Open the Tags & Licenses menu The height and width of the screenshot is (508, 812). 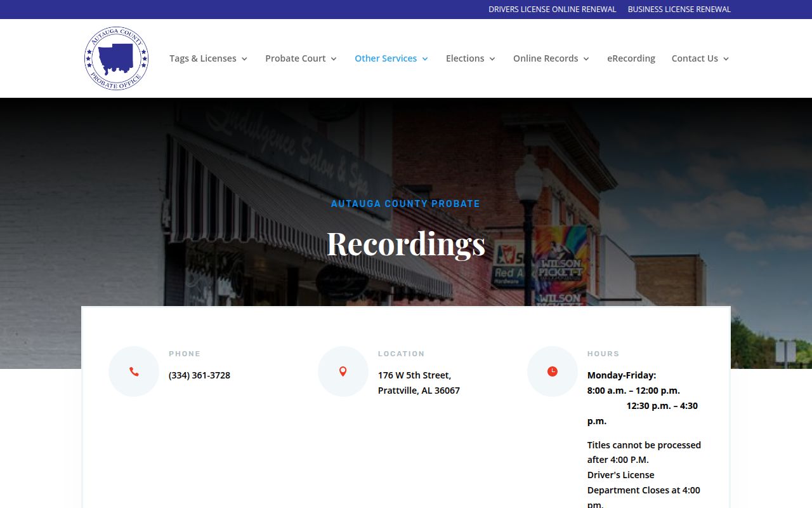point(208,58)
